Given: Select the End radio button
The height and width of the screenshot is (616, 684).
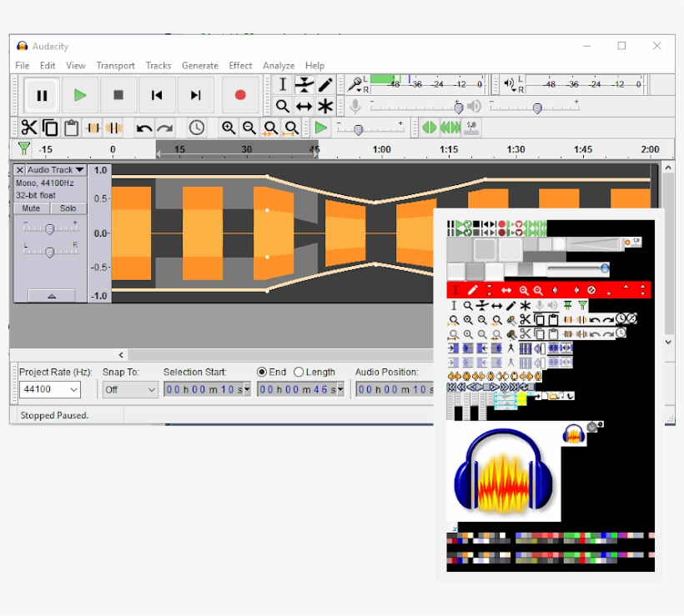Looking at the screenshot, I should tap(262, 372).
